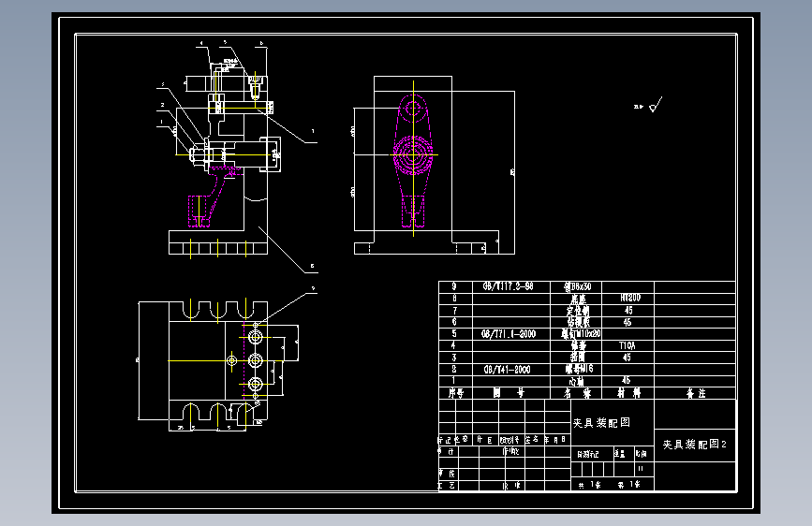
Task: Click the center bolt circle in plan view
Action: [x=256, y=360]
